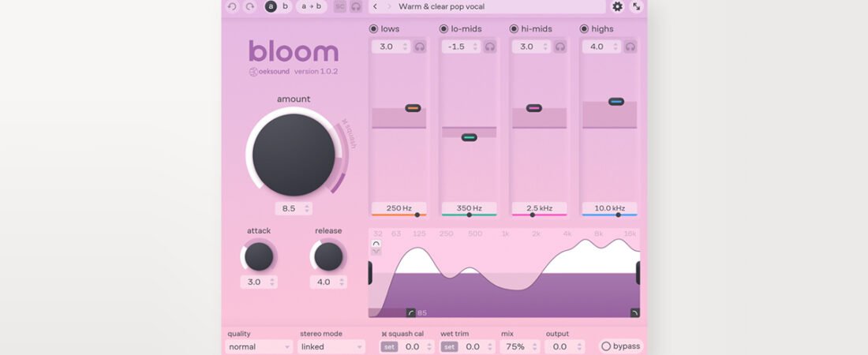Click the release knob
Viewport: 868px width, 355px height.
329,256
